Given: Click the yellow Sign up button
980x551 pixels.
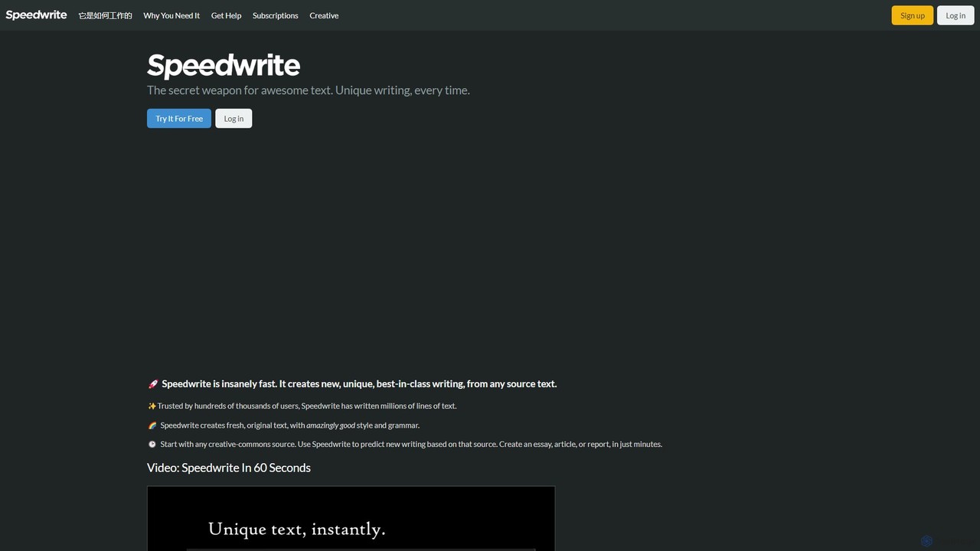Looking at the screenshot, I should tap(912, 15).
